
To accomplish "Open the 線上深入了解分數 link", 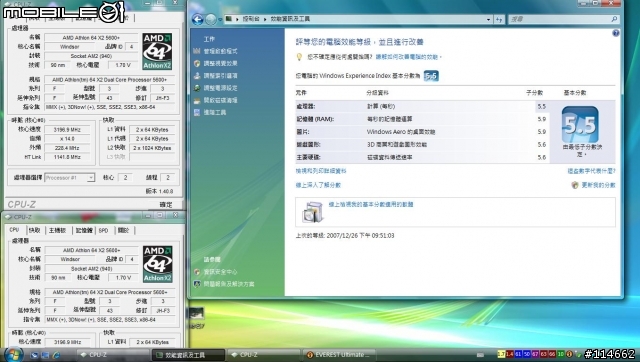I will 318,185.
